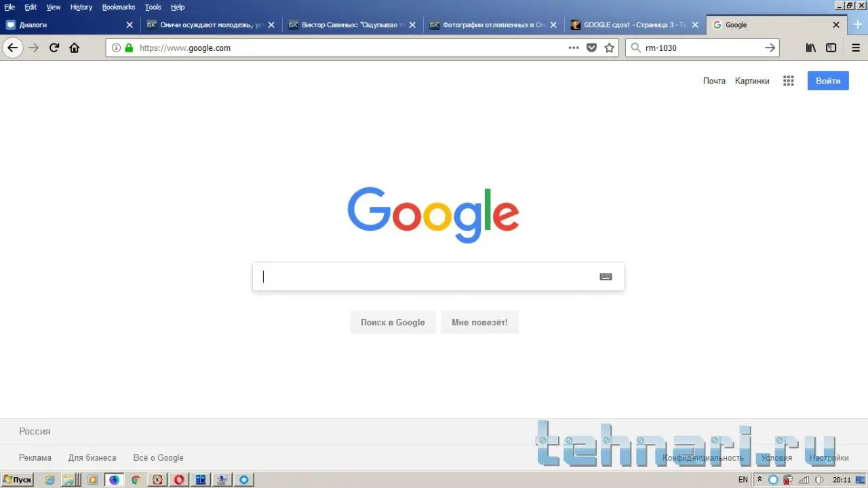Open the Всё о Google footer link

point(159,457)
